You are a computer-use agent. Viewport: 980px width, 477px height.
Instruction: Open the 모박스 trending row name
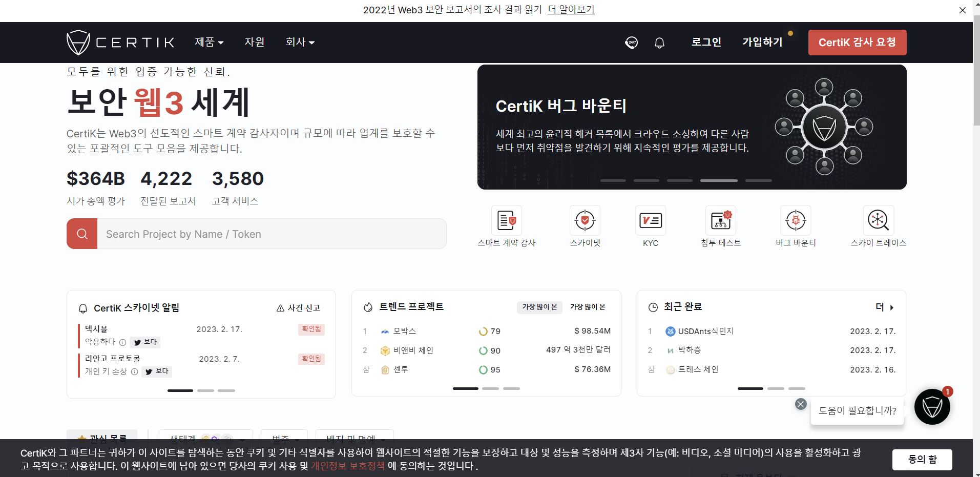[405, 331]
